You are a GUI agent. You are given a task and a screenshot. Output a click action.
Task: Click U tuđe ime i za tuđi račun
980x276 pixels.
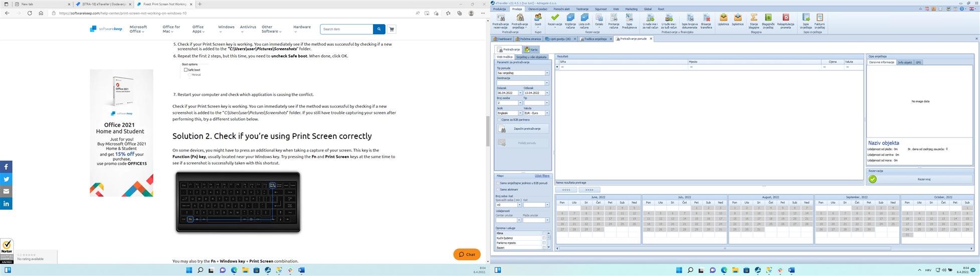(x=669, y=21)
